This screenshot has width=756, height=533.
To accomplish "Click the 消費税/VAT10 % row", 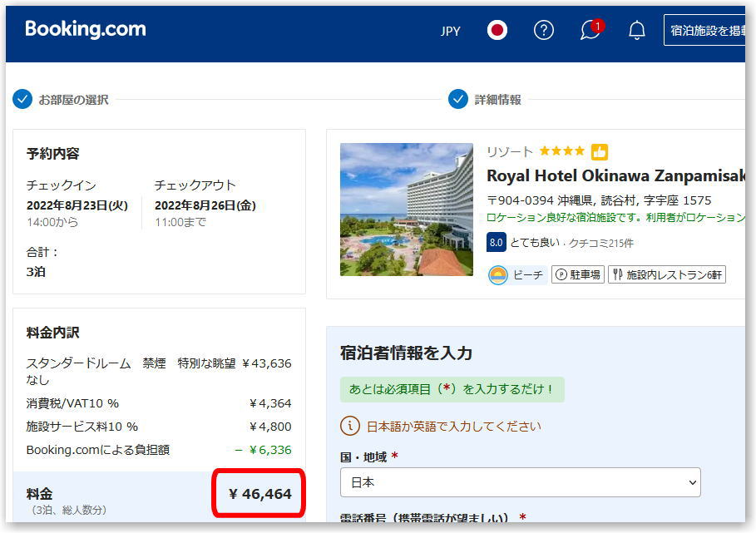I will click(159, 403).
